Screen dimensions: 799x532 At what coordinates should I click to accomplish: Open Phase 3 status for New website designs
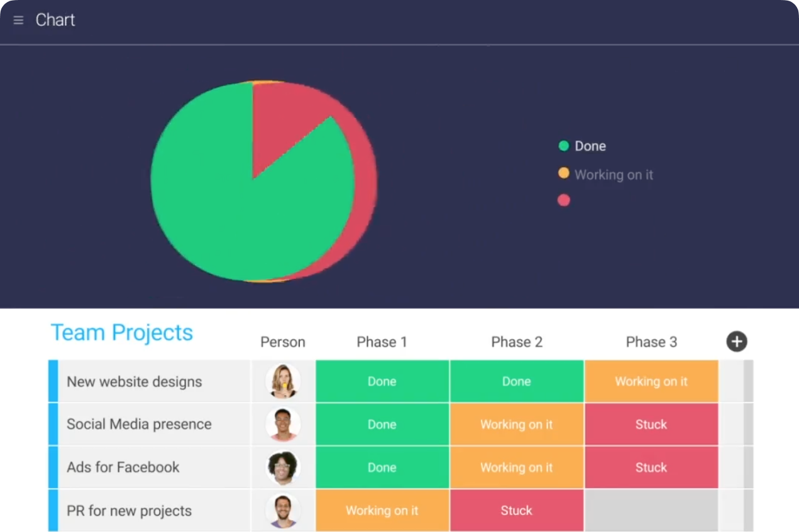pos(651,381)
